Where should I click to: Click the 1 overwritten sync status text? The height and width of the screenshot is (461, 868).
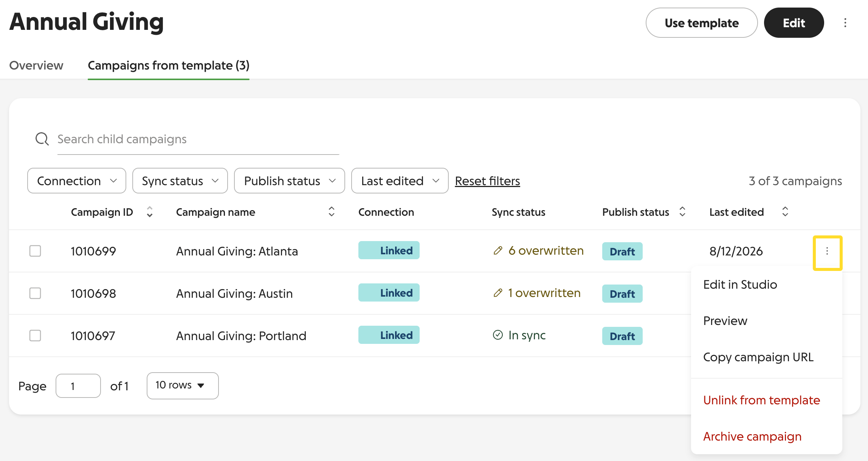[x=544, y=293]
